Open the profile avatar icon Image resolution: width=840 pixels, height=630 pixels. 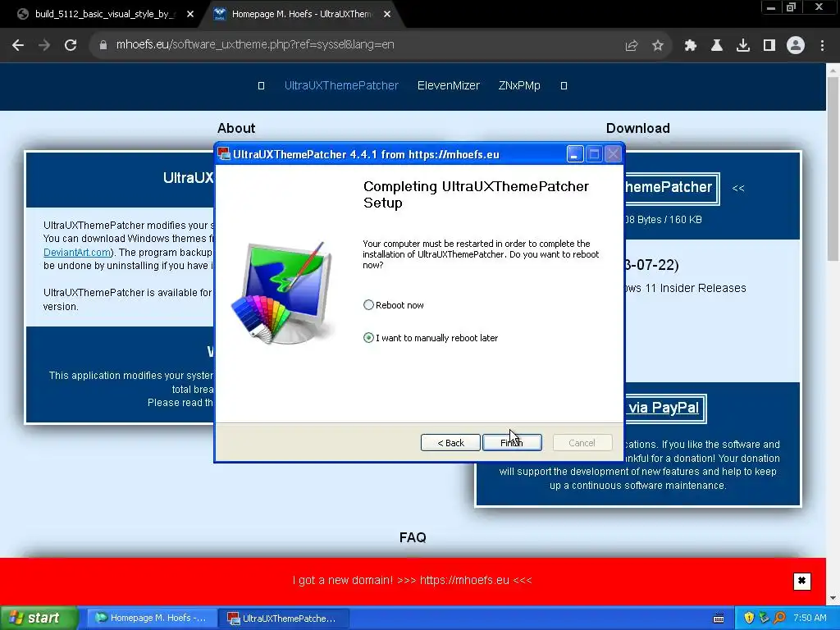(796, 46)
